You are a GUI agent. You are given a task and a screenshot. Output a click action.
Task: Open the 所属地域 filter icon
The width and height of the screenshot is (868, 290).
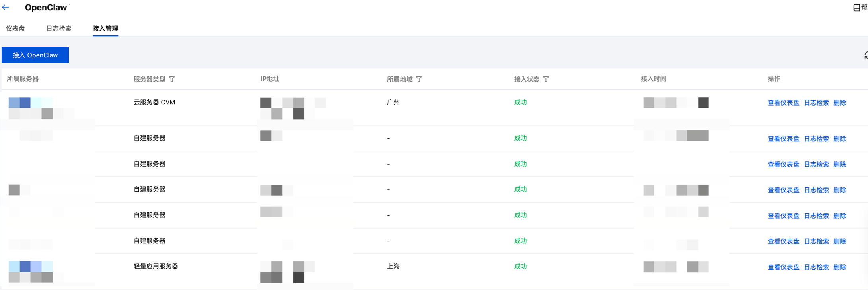point(419,79)
